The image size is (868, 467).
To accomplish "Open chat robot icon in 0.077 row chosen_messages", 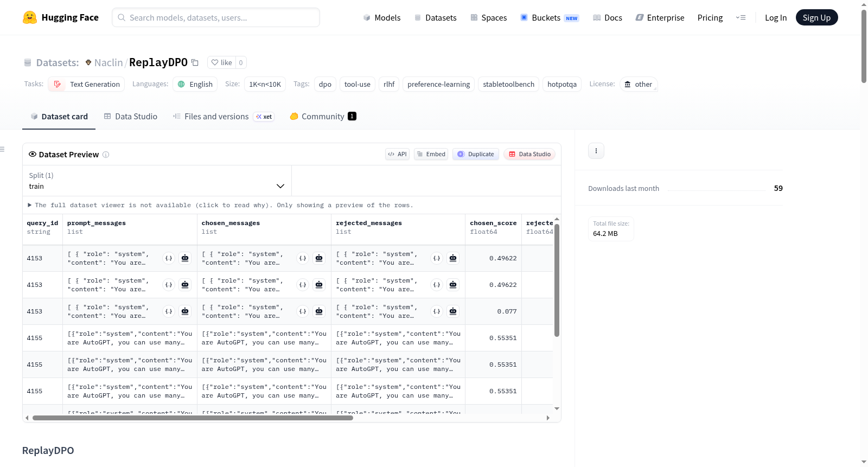I will pyautogui.click(x=319, y=311).
